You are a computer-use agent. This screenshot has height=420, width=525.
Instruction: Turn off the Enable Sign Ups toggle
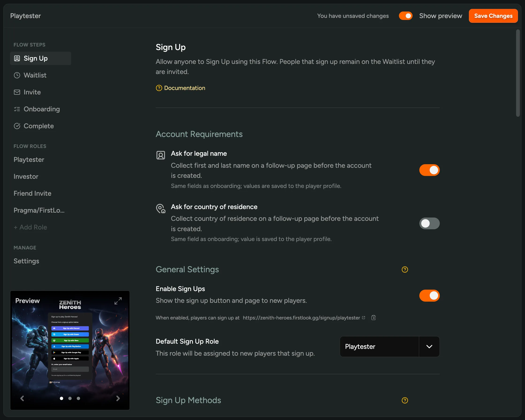(x=429, y=296)
